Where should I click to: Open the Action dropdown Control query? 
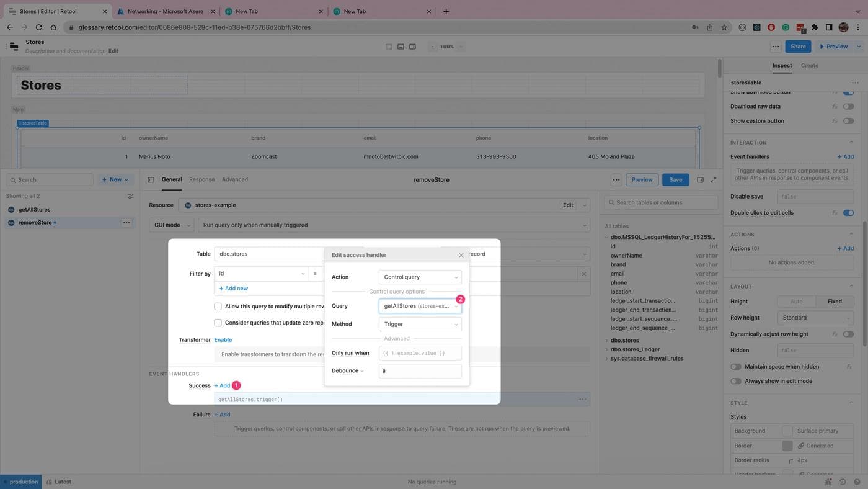pyautogui.click(x=420, y=277)
